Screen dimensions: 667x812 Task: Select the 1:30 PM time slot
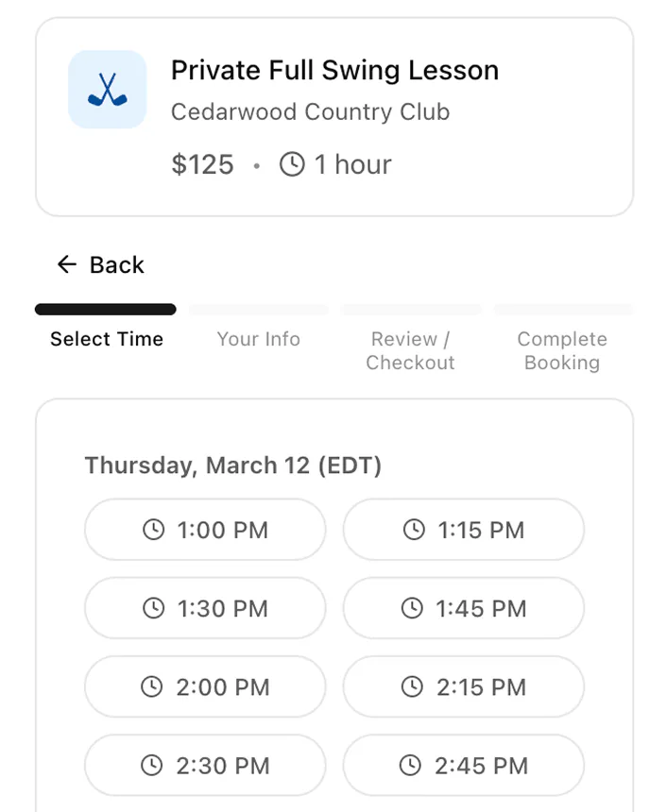pyautogui.click(x=205, y=609)
